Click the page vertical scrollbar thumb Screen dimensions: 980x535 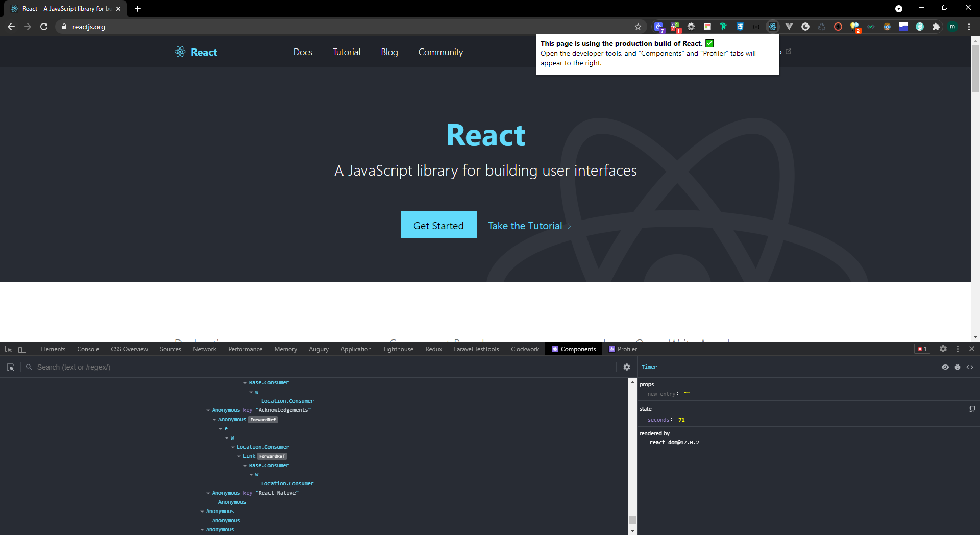pos(975,68)
